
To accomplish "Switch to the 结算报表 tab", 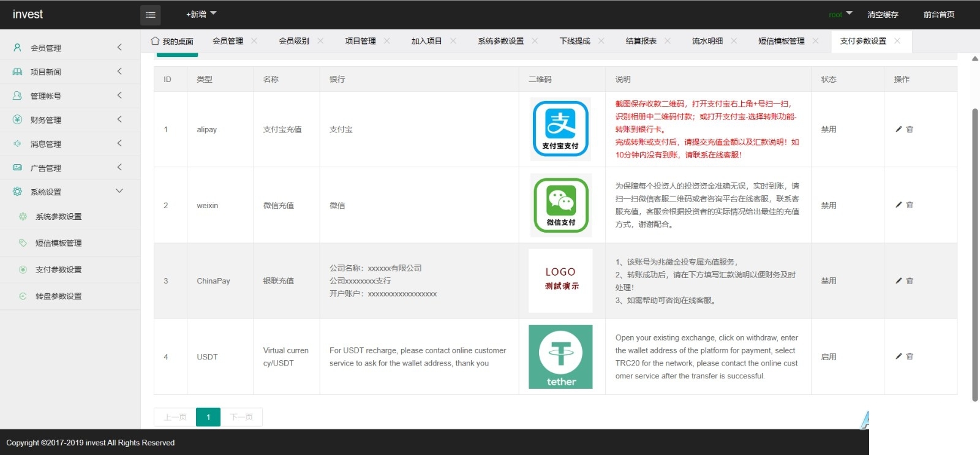I will (x=641, y=41).
